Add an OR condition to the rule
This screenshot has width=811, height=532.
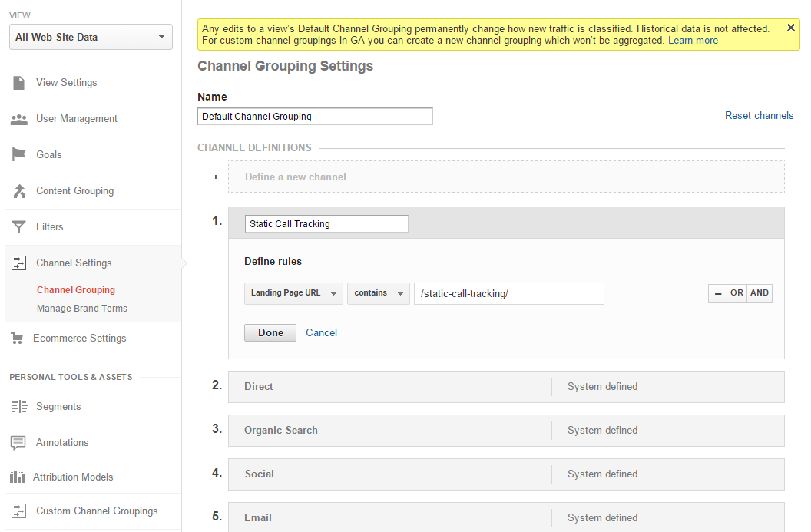[x=737, y=293]
